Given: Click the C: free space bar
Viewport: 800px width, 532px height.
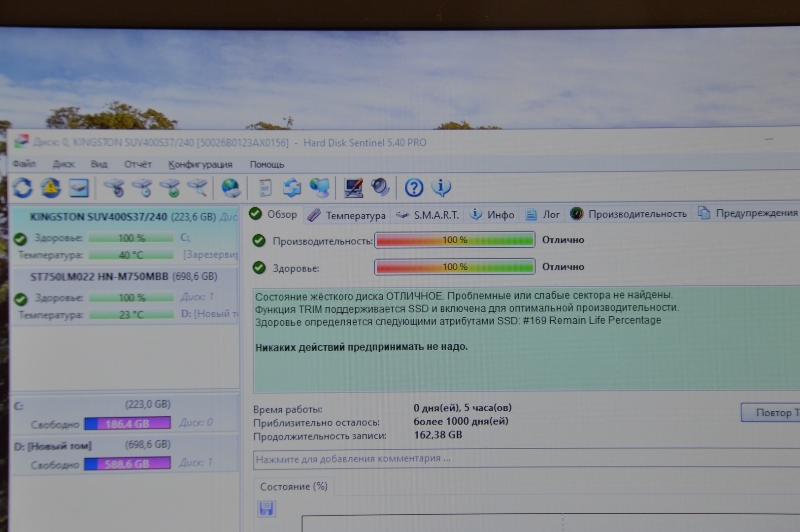Looking at the screenshot, I should [x=128, y=423].
